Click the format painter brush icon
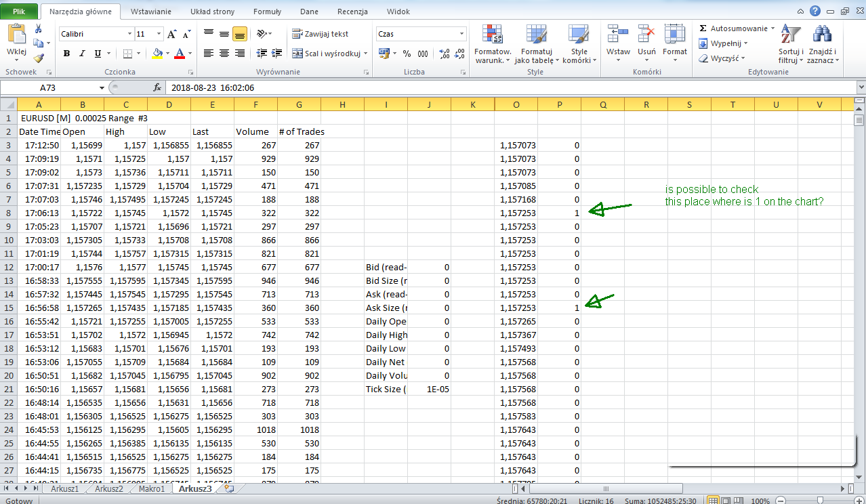 [39, 59]
